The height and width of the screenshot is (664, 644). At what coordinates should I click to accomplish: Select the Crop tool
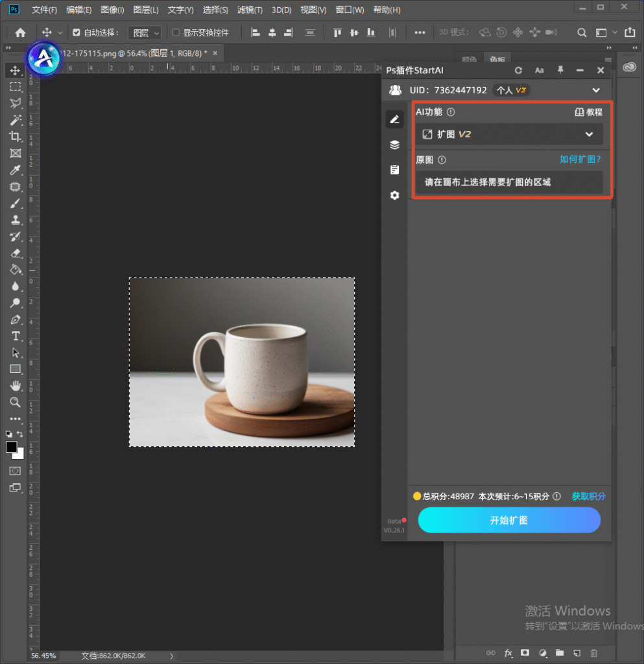16,137
